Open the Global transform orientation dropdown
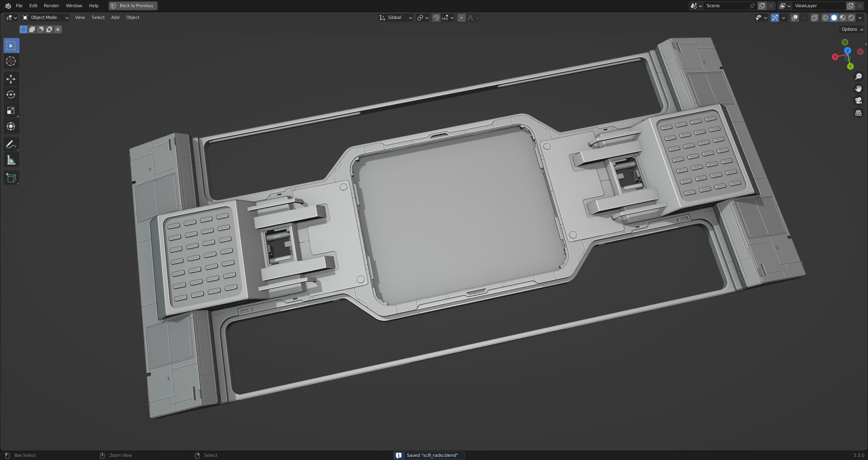868x460 pixels. click(x=395, y=18)
